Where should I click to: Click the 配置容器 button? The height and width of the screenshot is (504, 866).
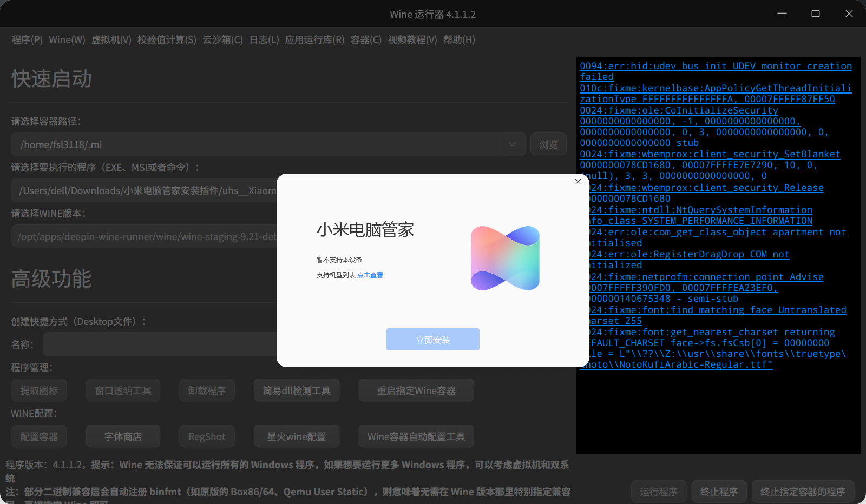[x=39, y=436]
